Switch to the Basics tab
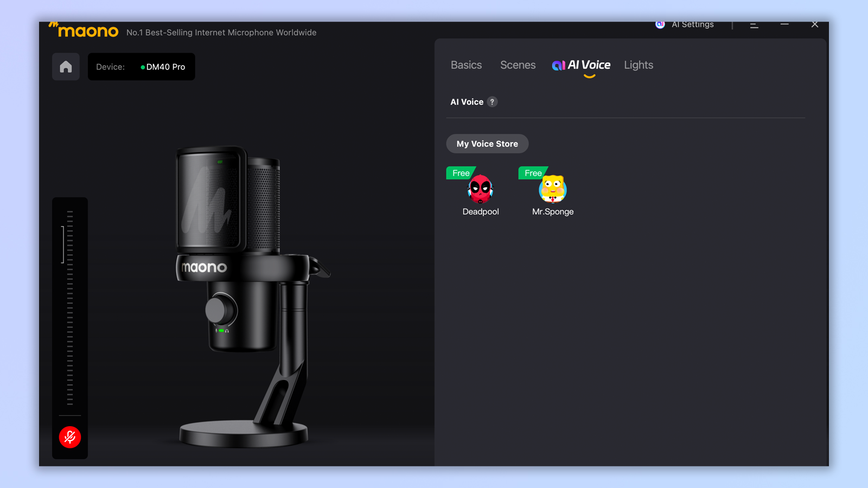Screen dimensions: 868x488 pyautogui.click(x=466, y=65)
